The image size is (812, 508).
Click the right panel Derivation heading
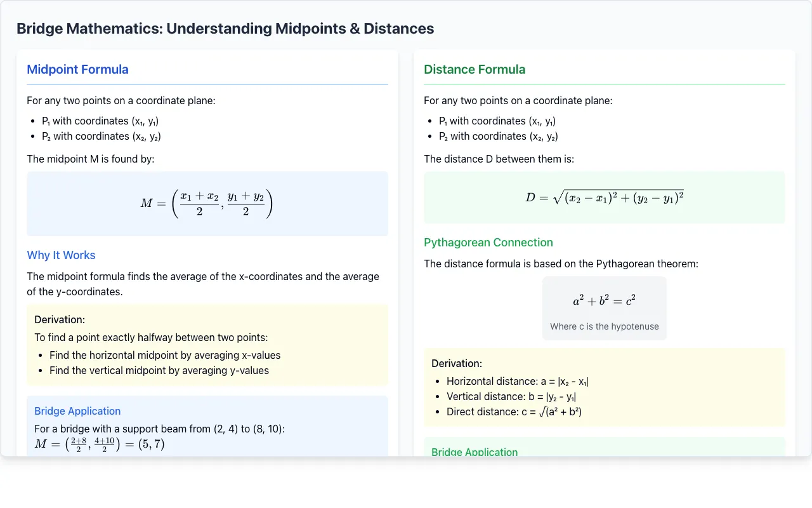[x=457, y=363]
